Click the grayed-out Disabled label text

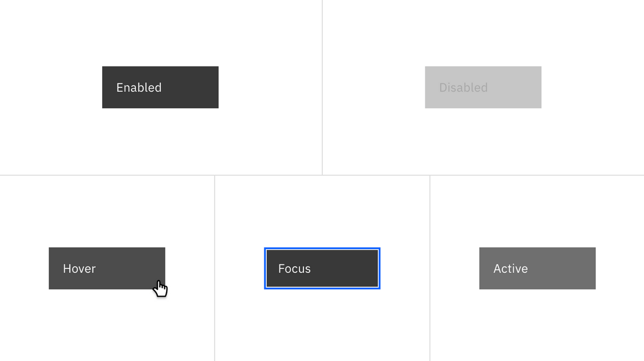(463, 87)
